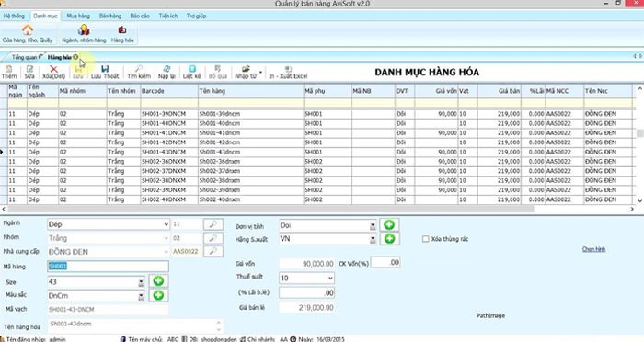
Task: Click Lưu Thoát save and exit
Action: pyautogui.click(x=105, y=72)
